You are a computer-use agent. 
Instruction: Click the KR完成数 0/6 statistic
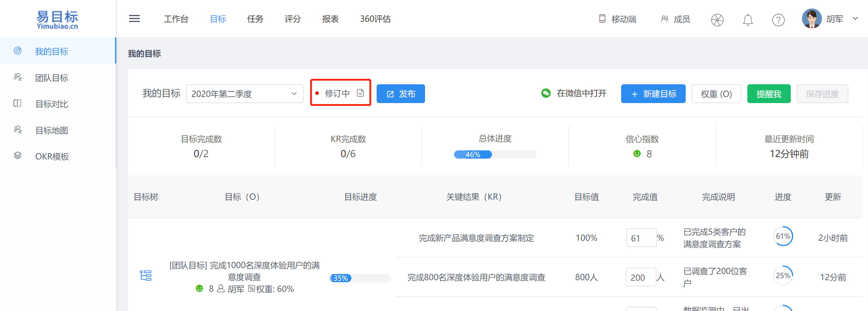(348, 146)
